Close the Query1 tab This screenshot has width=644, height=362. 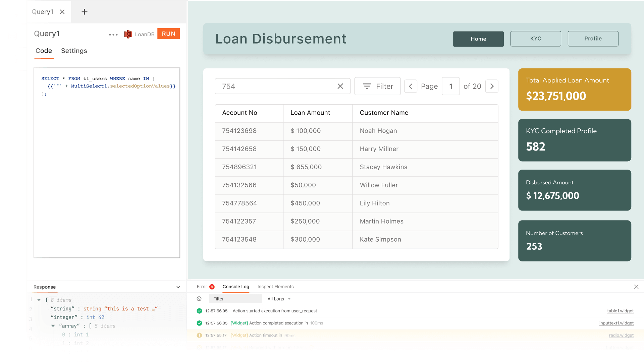(x=62, y=11)
